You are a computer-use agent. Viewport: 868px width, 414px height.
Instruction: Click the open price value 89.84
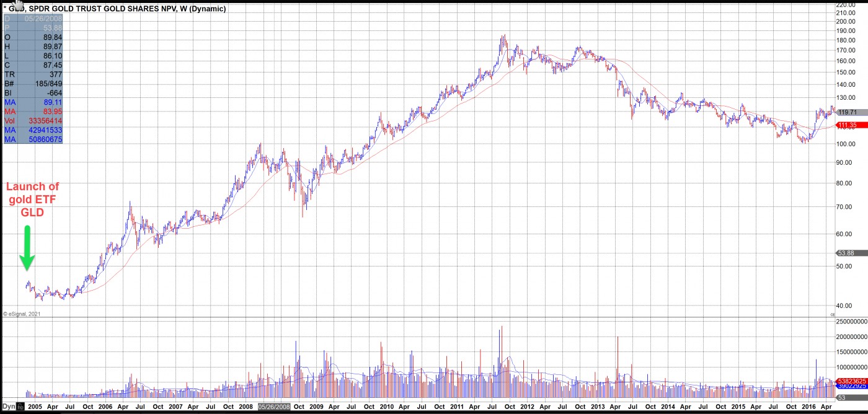[53, 37]
